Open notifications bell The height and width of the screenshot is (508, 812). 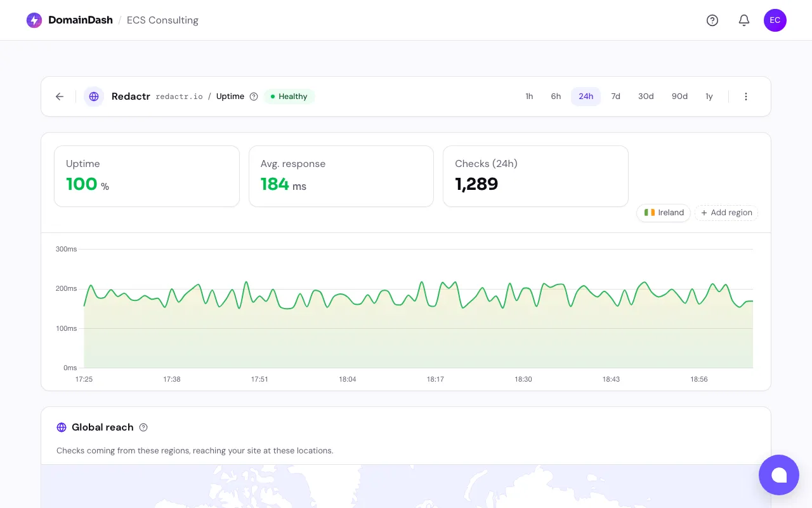[x=744, y=20]
